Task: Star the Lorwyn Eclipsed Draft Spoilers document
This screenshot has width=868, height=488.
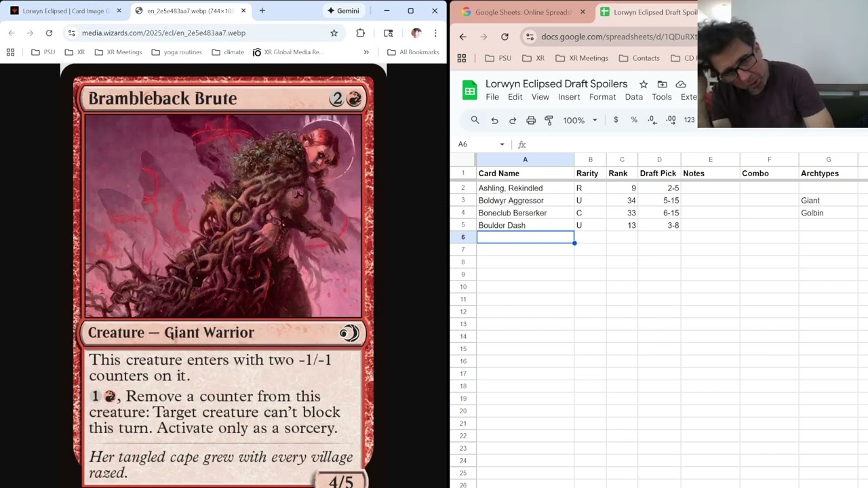Action: (x=644, y=84)
